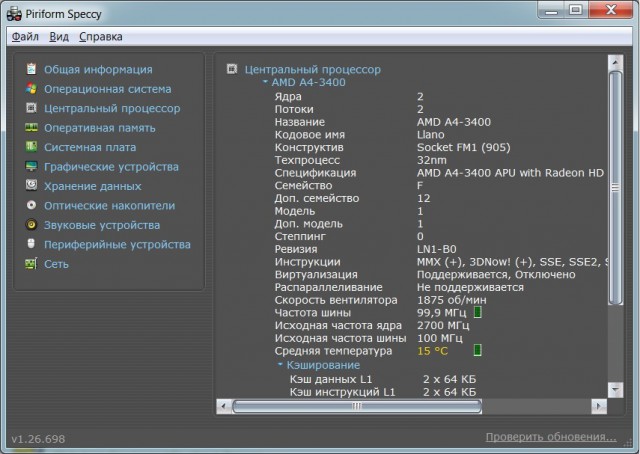The height and width of the screenshot is (454, 640).
Task: Open Периферийные устройства section
Action: [117, 245]
